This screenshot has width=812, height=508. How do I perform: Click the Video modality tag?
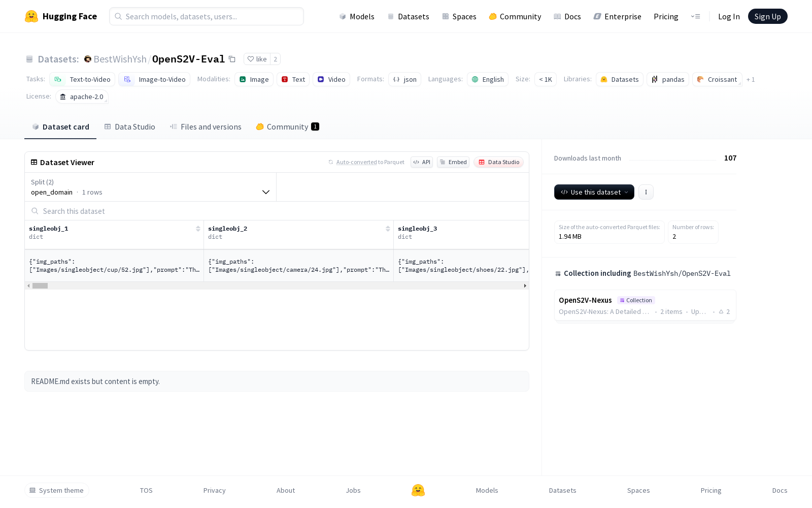click(331, 79)
